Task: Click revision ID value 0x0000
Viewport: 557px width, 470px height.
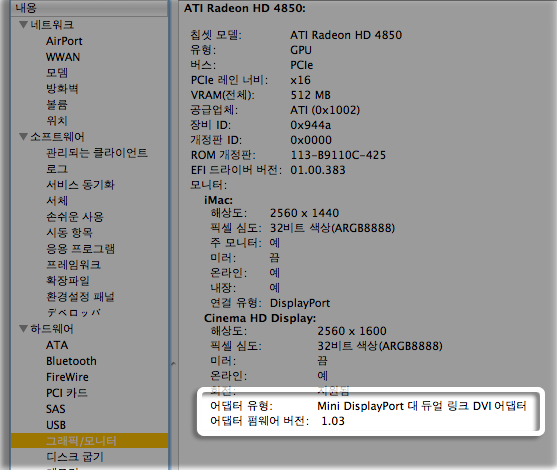Action: tap(311, 140)
